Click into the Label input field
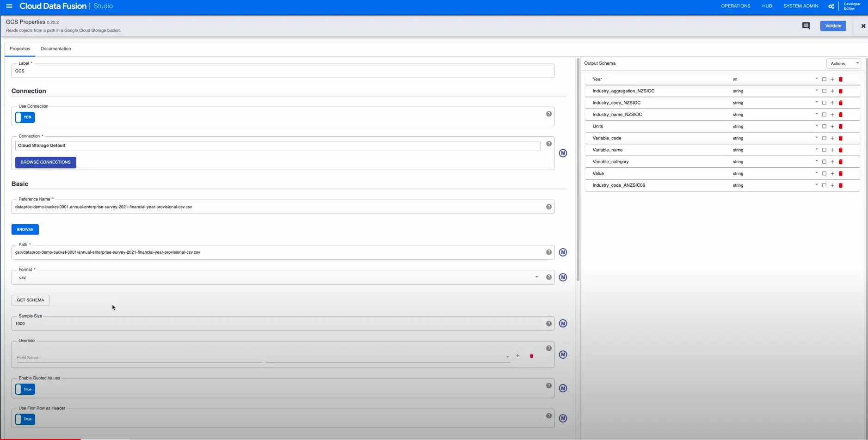Screen dimensions: 868x440 pyautogui.click(x=283, y=71)
